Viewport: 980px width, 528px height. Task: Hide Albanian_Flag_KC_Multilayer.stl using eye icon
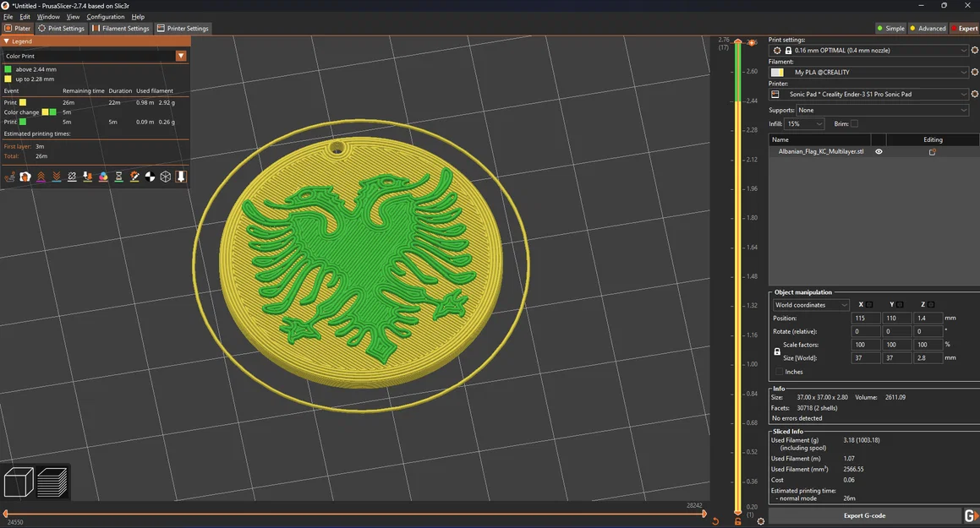(x=879, y=152)
